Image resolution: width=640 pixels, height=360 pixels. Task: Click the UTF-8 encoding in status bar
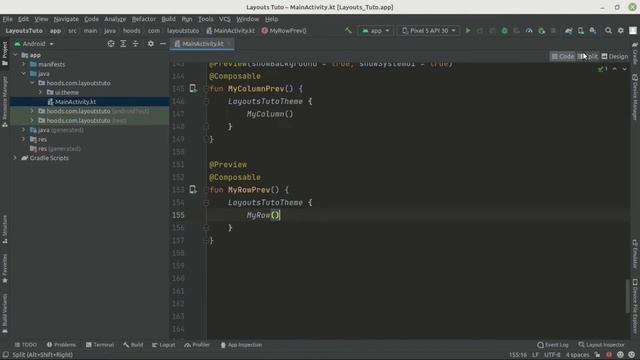click(x=552, y=355)
